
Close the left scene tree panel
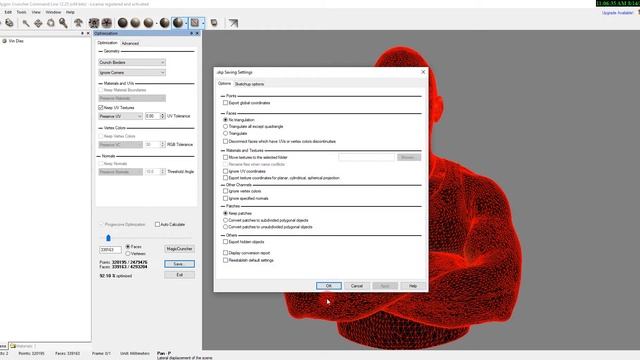88,33
